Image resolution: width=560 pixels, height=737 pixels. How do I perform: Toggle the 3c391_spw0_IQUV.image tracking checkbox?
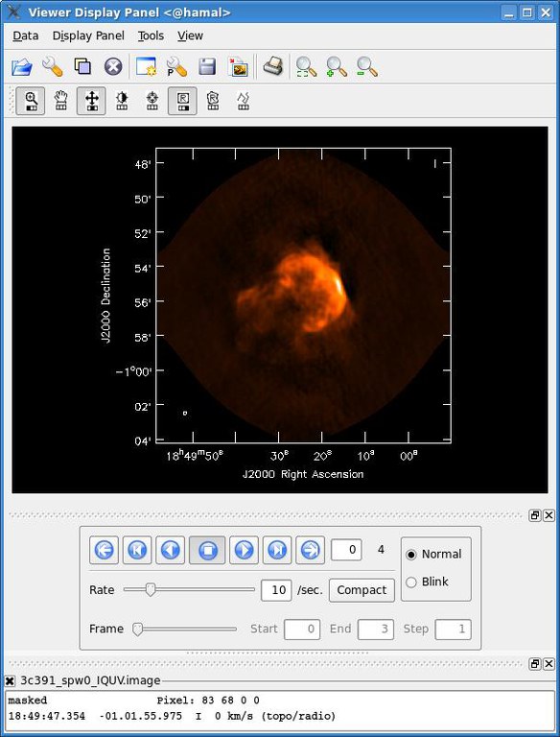(x=10, y=680)
